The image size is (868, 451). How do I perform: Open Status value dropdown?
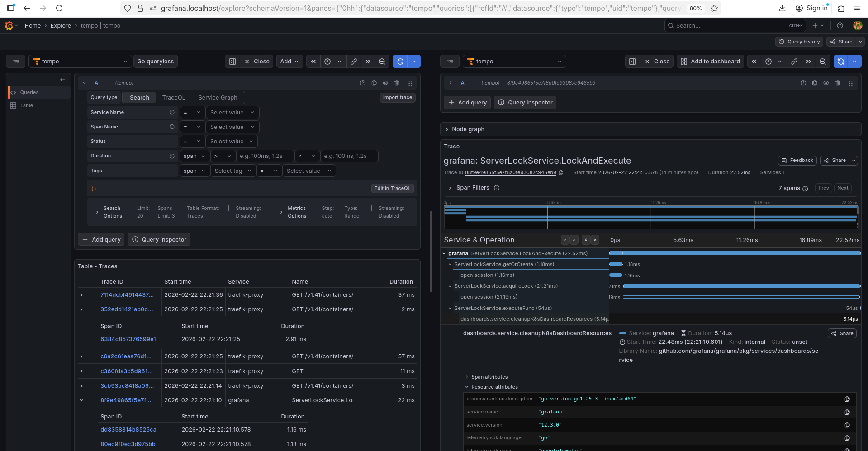tap(232, 142)
